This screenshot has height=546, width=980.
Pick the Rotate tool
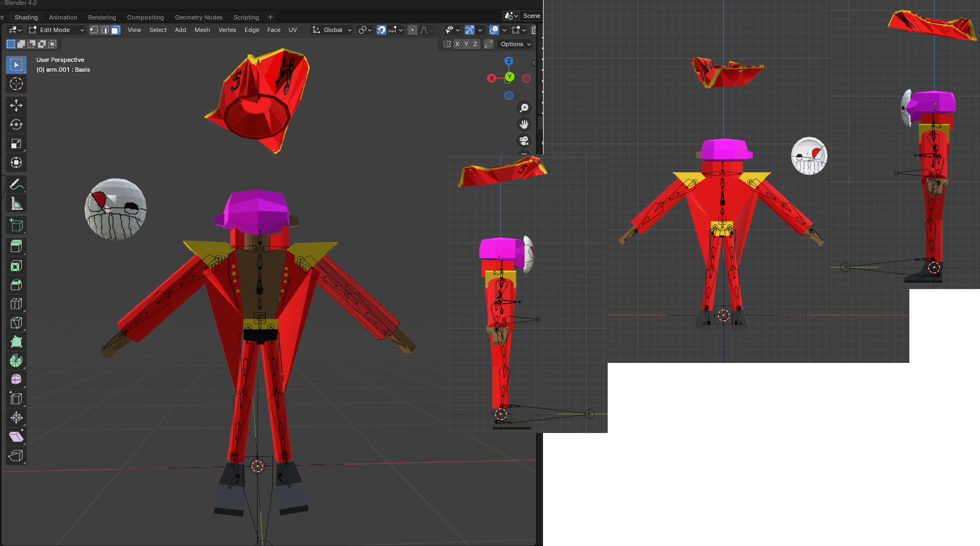point(16,124)
